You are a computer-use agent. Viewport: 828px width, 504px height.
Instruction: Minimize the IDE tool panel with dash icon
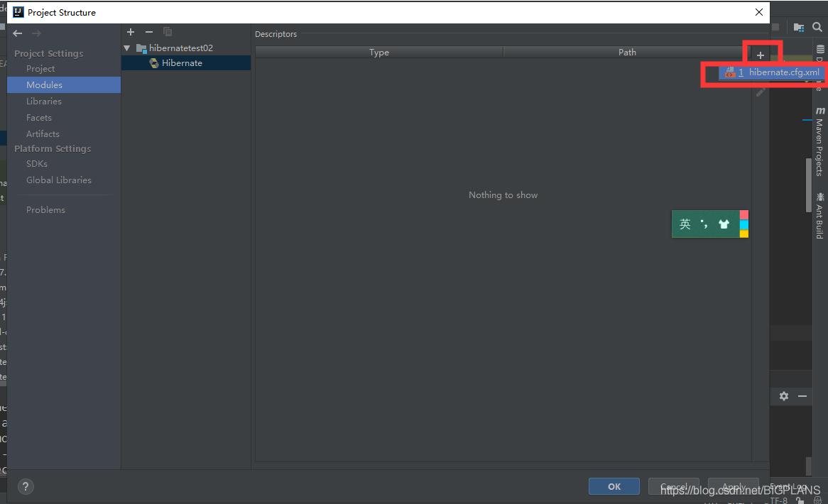802,396
